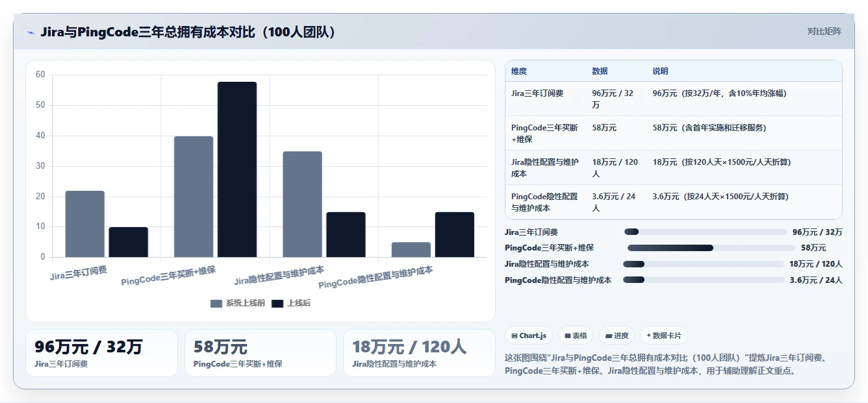The image size is (868, 403).
Task: Open the 58万元 data card
Action: click(x=261, y=353)
